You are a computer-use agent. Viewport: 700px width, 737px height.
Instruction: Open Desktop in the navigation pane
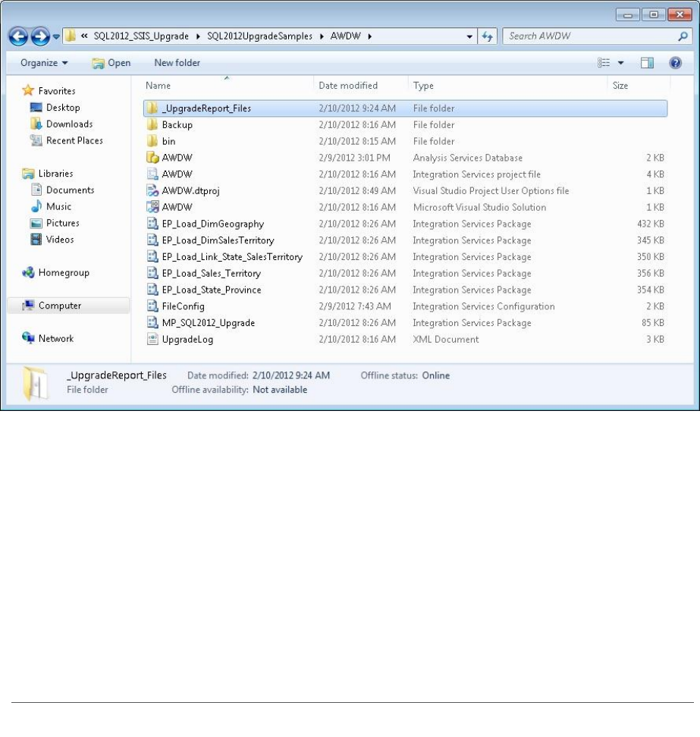click(63, 108)
